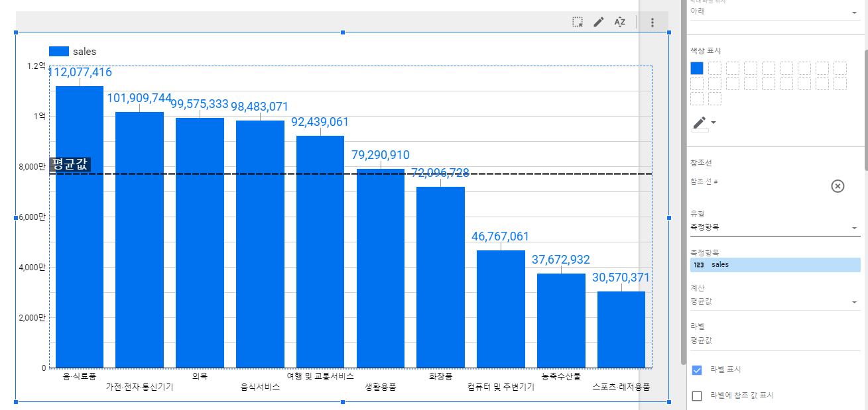The width and height of the screenshot is (868, 410).
Task: Click the 농축수산물 bar in the chart
Action: (x=561, y=321)
